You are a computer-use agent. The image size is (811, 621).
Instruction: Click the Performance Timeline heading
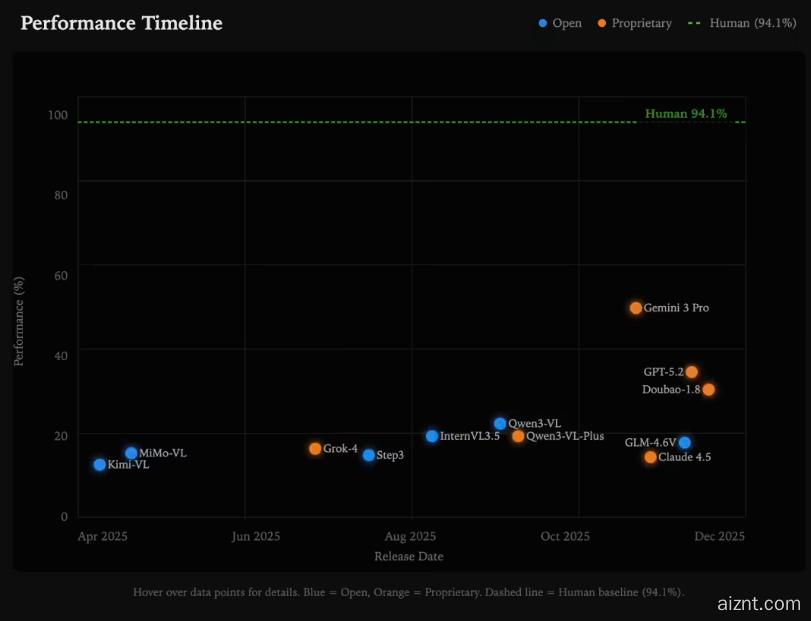point(121,23)
